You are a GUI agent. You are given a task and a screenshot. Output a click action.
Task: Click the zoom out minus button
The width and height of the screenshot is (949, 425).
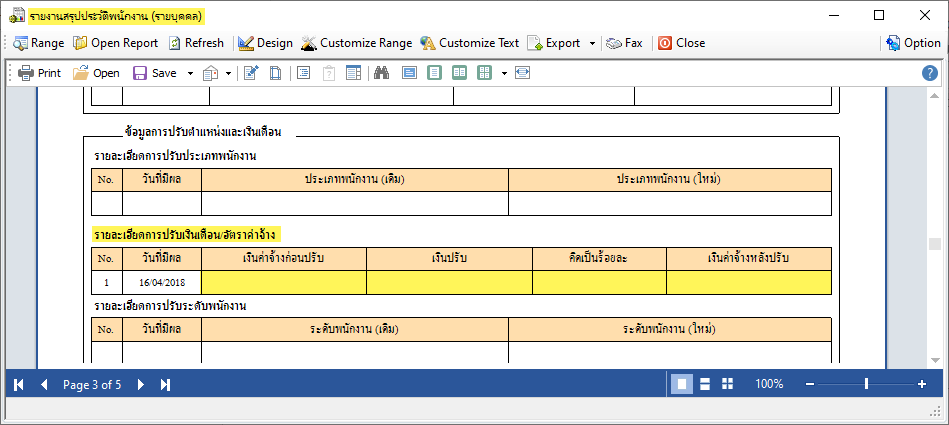coord(810,384)
